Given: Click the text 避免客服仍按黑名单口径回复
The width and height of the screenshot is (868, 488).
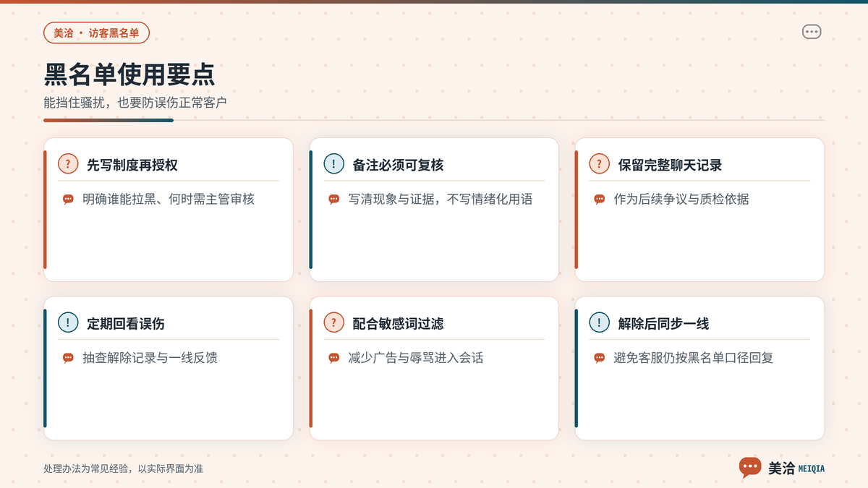Looking at the screenshot, I should [x=694, y=357].
